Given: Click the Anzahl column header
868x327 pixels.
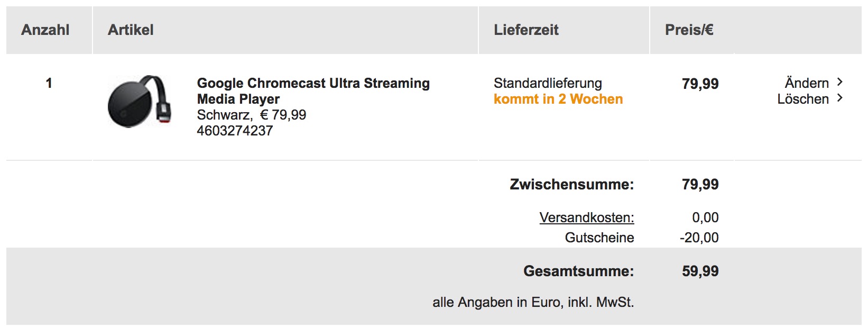Looking at the screenshot, I should [45, 30].
